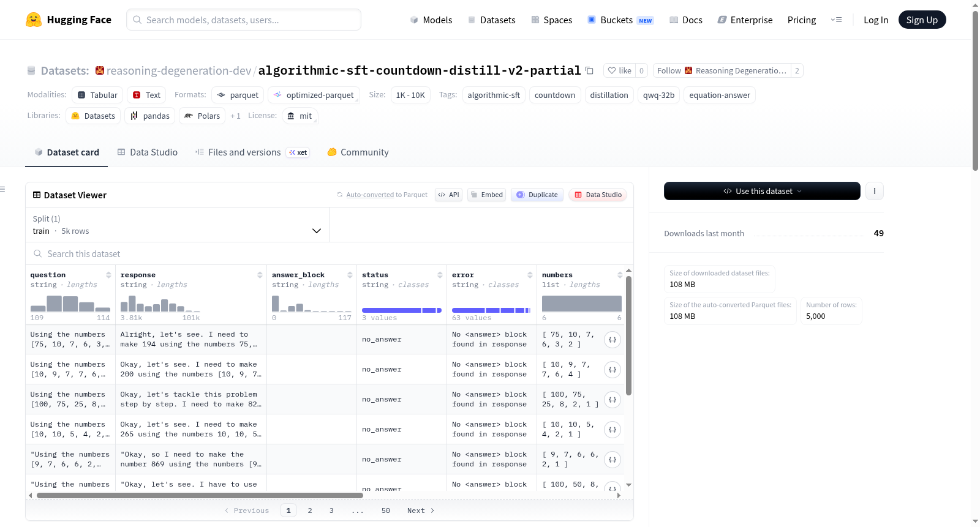
Task: Click the Hugging Face logo icon
Action: tap(34, 20)
